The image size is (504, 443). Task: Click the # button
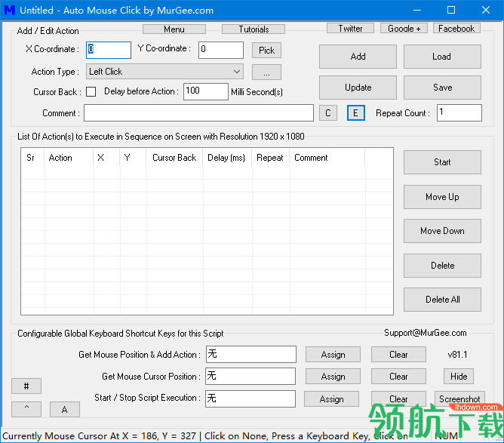(x=26, y=386)
